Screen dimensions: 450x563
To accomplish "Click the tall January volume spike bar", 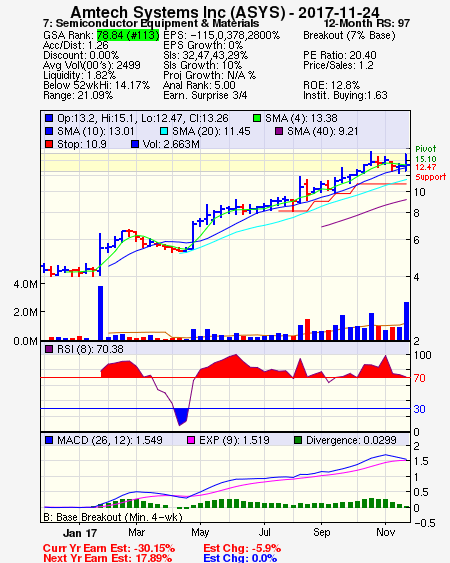I will point(101,313).
